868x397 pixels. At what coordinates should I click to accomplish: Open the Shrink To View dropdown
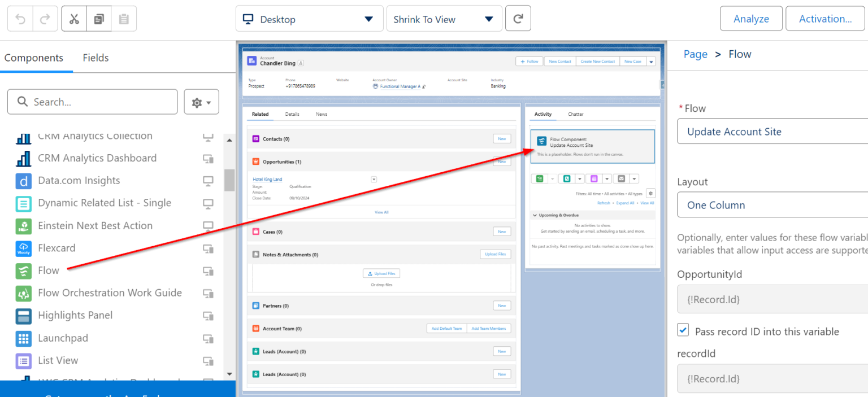[444, 19]
